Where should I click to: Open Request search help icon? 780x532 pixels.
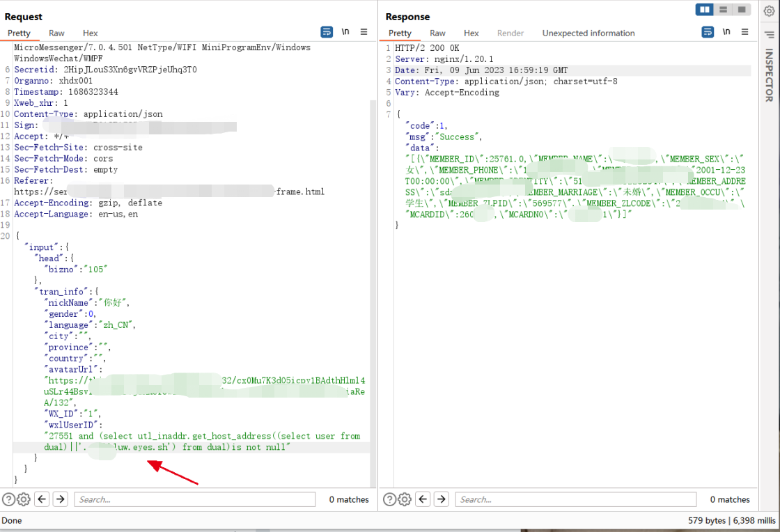[8, 499]
